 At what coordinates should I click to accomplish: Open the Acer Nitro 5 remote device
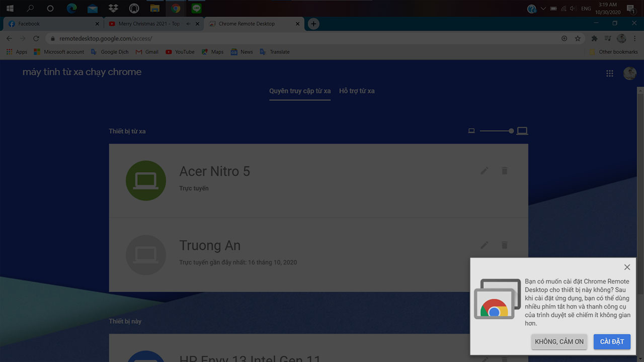point(318,180)
